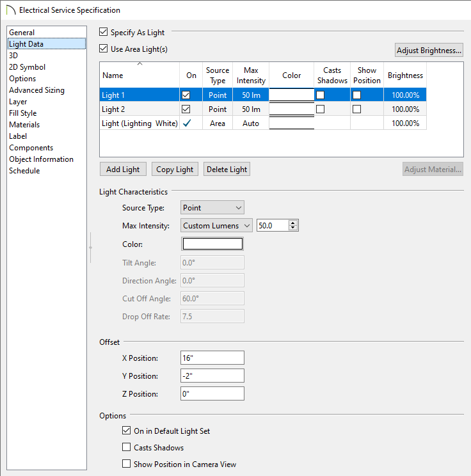Open the Color swatch in Light Characteristics

point(212,244)
